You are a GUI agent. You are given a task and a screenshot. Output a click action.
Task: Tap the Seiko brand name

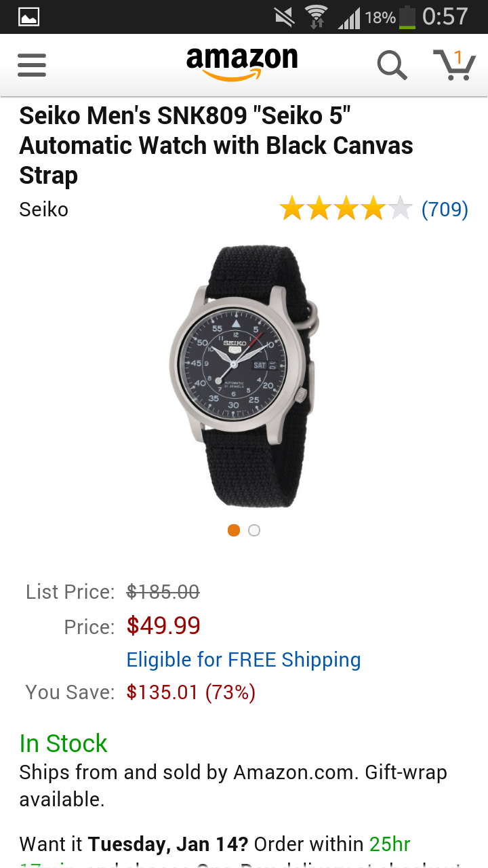[x=44, y=210]
